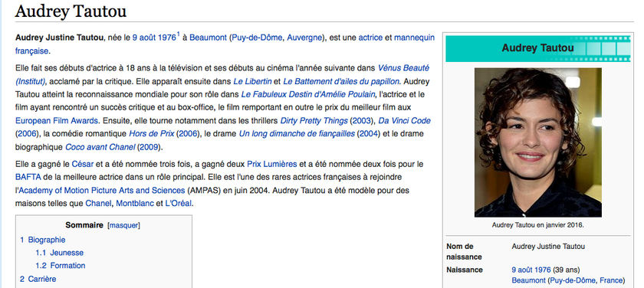
Task: Open the Chanel brand link
Action: (98, 204)
